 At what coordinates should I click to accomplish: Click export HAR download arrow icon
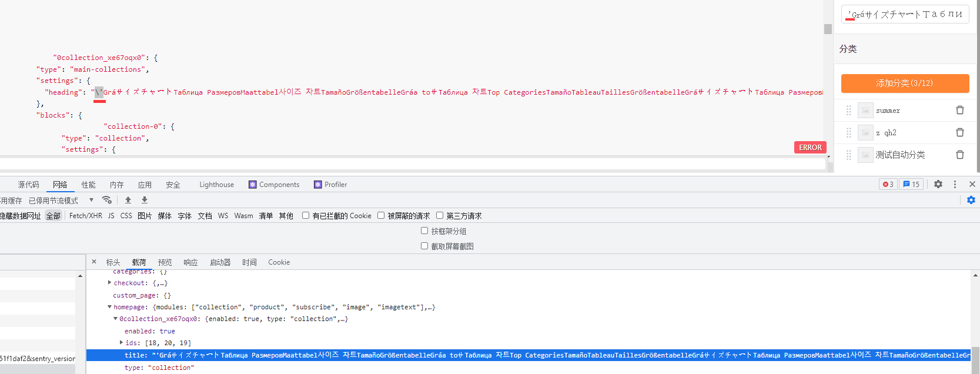pyautogui.click(x=145, y=200)
